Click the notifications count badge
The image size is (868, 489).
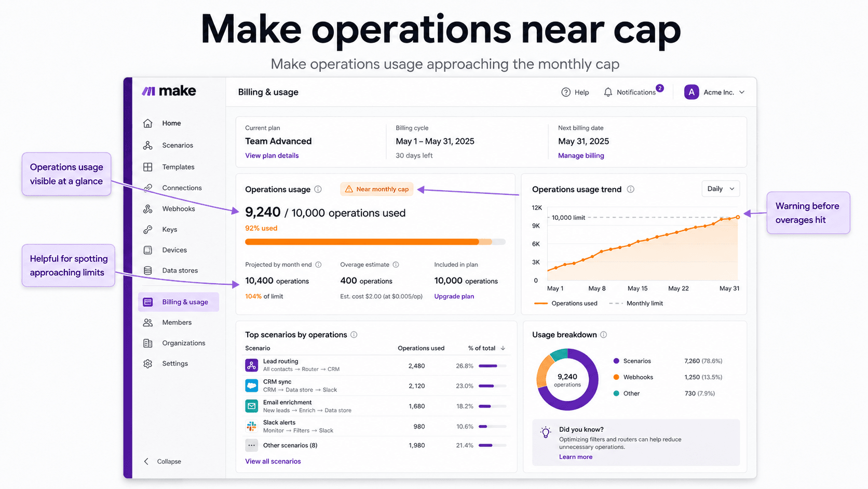(660, 88)
